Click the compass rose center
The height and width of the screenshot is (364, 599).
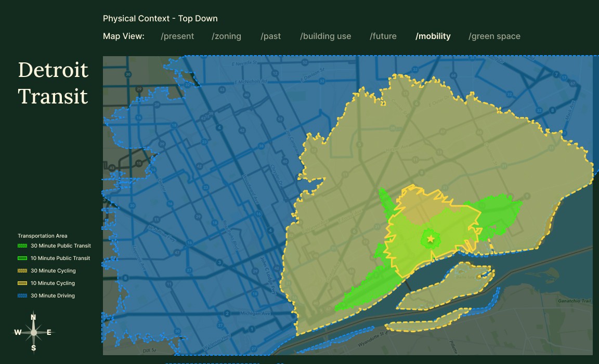point(33,331)
